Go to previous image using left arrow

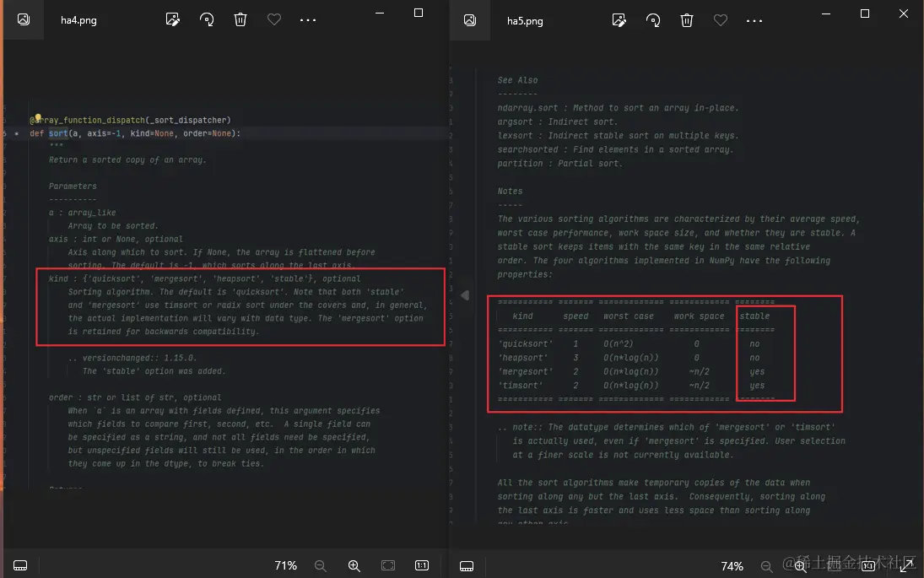(465, 295)
